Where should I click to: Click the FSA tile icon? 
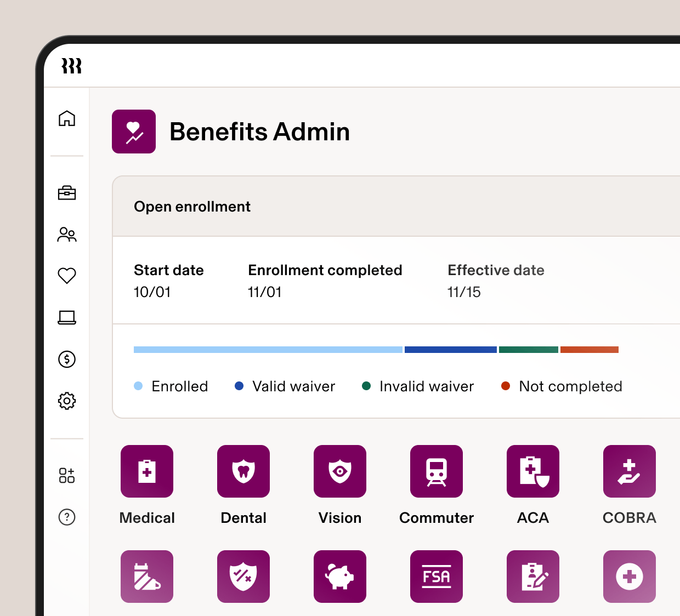(x=436, y=577)
